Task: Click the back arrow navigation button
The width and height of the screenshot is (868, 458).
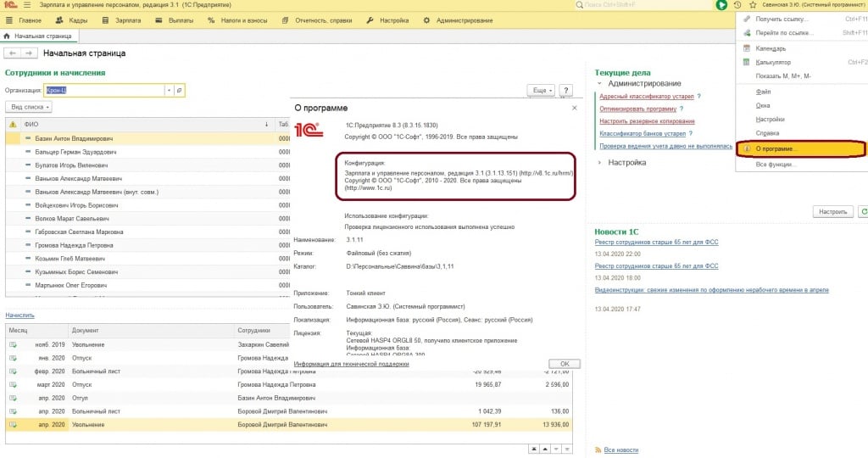Action: (14, 53)
